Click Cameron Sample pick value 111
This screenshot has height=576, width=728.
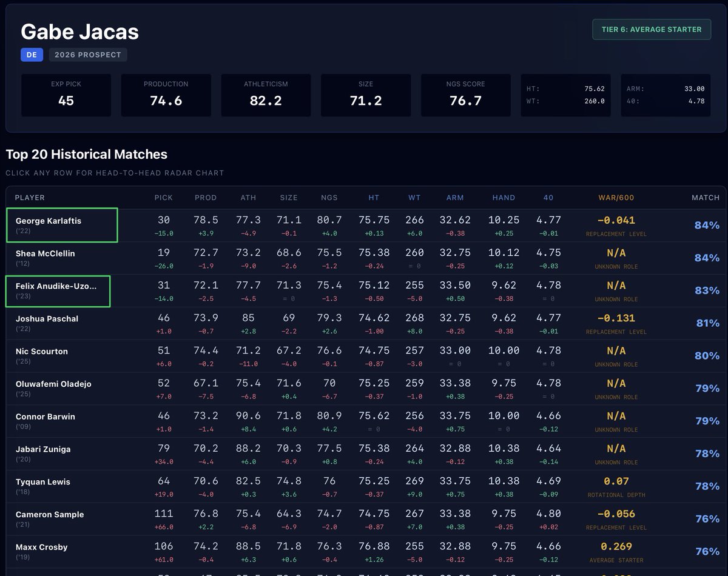(x=164, y=514)
